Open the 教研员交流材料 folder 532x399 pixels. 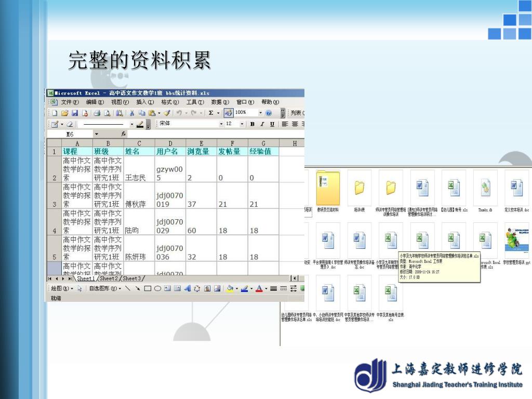pyautogui.click(x=328, y=191)
